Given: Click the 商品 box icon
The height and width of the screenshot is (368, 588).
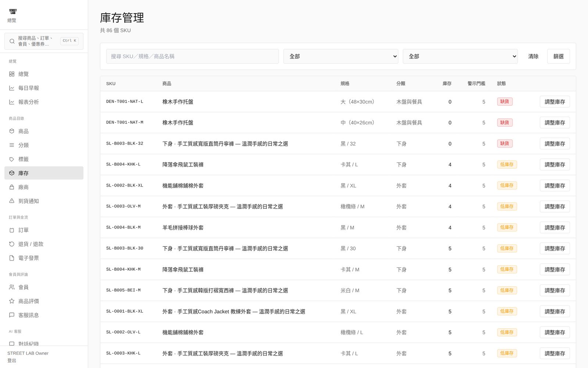Looking at the screenshot, I should coord(12,131).
